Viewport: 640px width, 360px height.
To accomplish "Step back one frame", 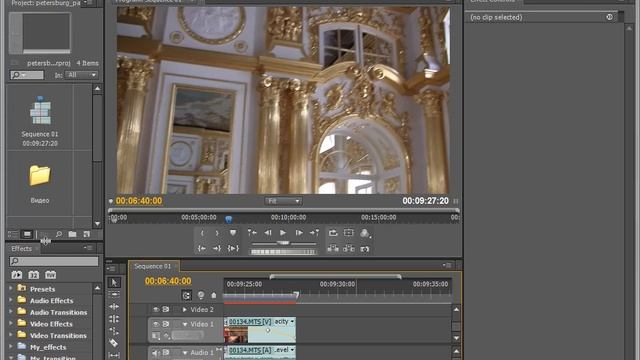I will 268,233.
